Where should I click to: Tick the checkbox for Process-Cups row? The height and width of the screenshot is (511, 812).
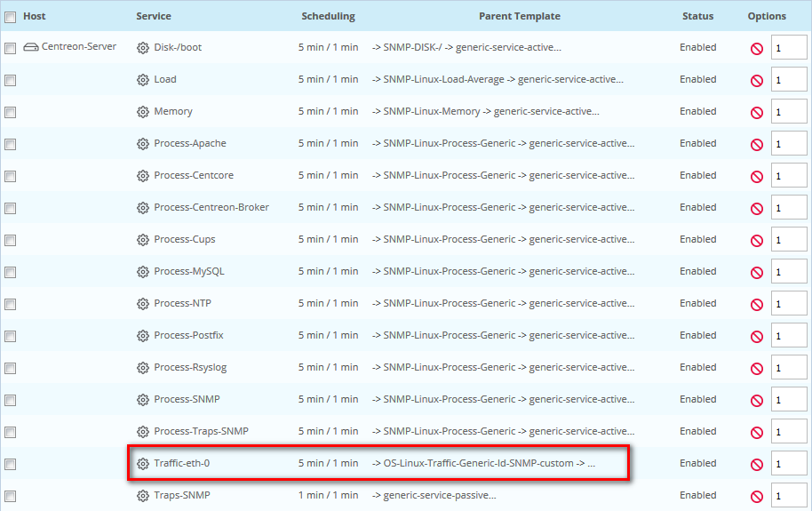[10, 240]
